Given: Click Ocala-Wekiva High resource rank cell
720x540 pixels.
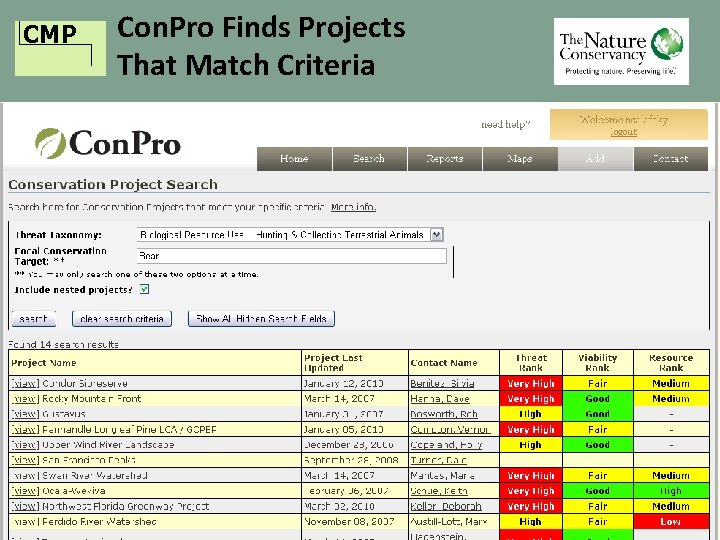Looking at the screenshot, I should [x=671, y=491].
